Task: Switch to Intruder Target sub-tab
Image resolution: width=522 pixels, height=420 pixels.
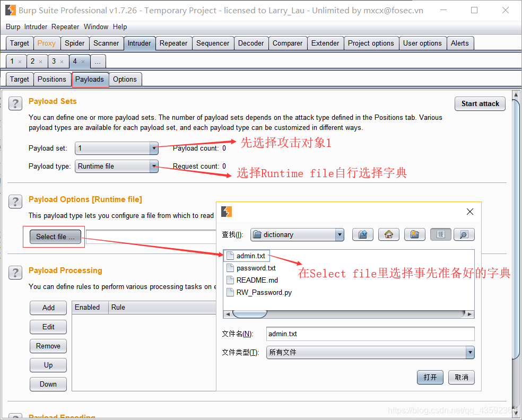Action: point(20,79)
